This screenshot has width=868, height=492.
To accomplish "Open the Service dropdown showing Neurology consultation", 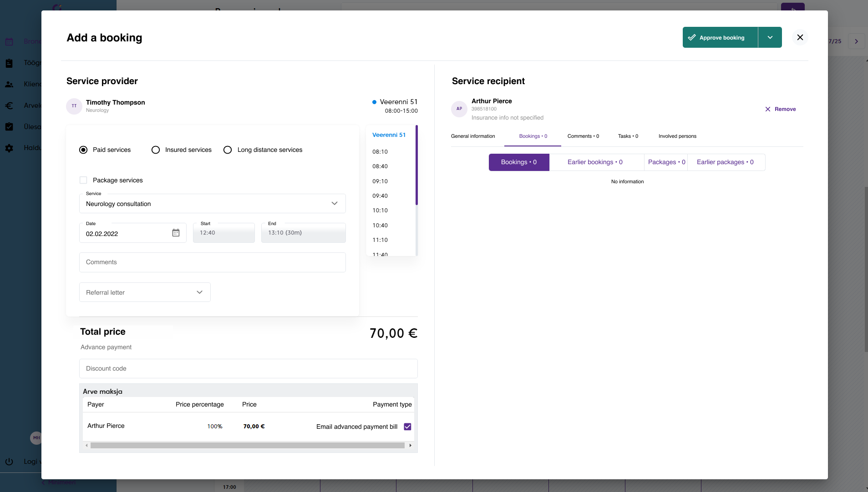I will [334, 203].
